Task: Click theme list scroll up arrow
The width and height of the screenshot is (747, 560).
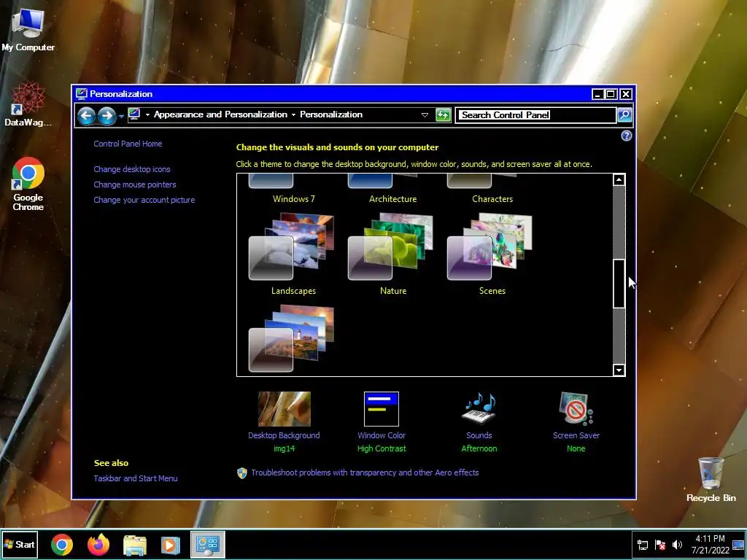Action: click(x=619, y=179)
